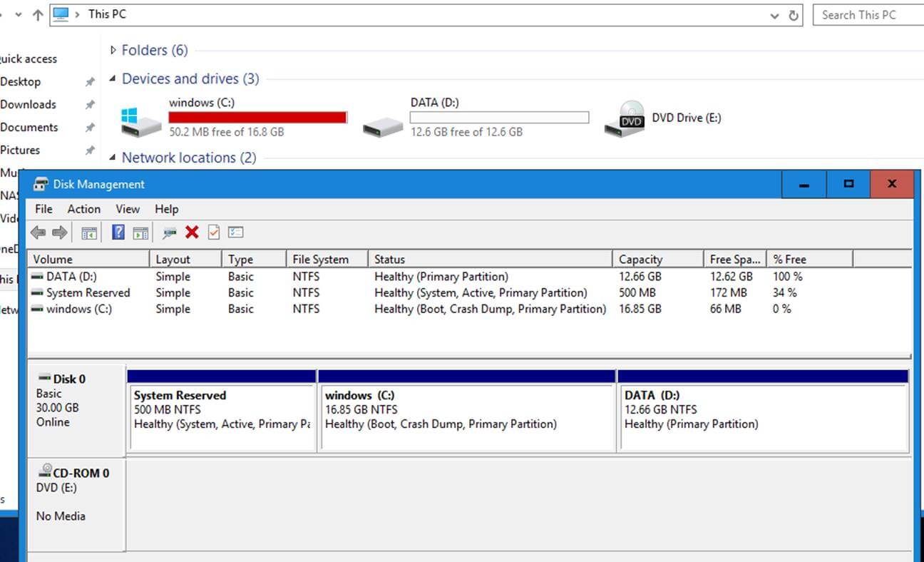The height and width of the screenshot is (562, 924).
Task: Sort volumes by the Capacity column header
Action: pos(640,260)
